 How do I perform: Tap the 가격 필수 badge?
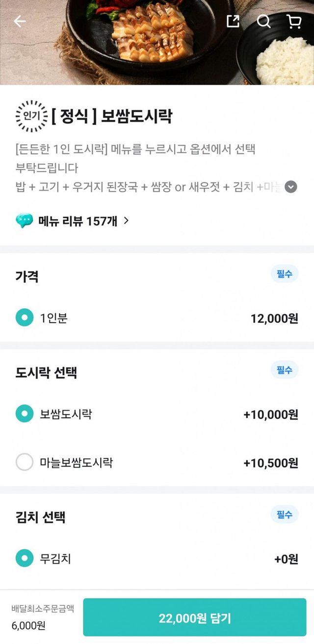tap(285, 274)
